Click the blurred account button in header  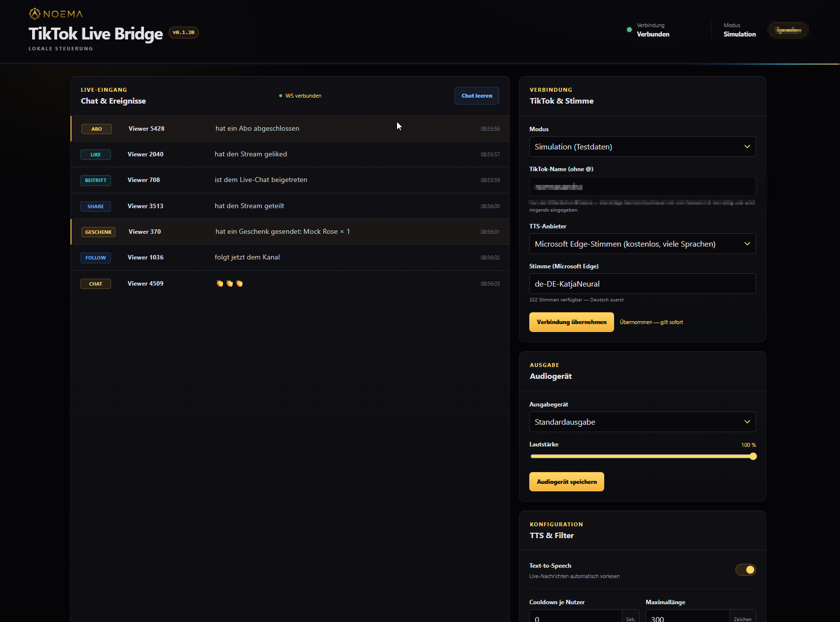[788, 30]
